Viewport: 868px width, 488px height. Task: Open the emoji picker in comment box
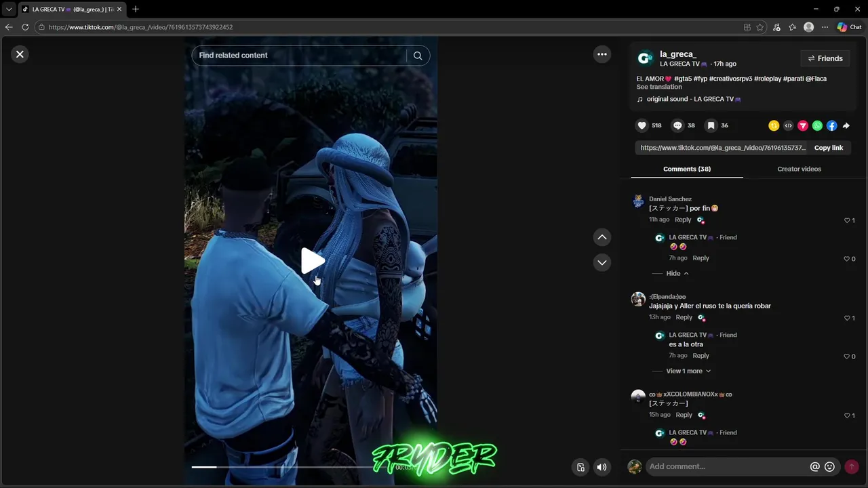tap(829, 466)
